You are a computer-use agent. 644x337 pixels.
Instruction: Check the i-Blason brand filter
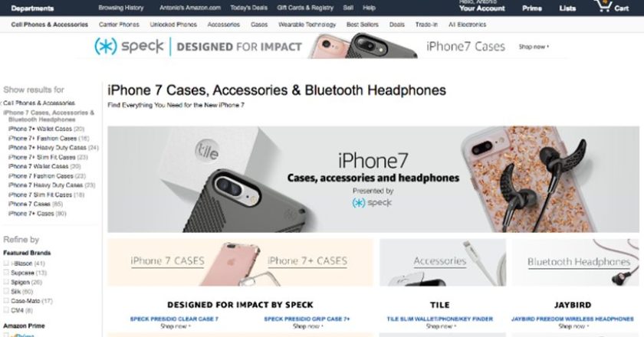coord(6,263)
